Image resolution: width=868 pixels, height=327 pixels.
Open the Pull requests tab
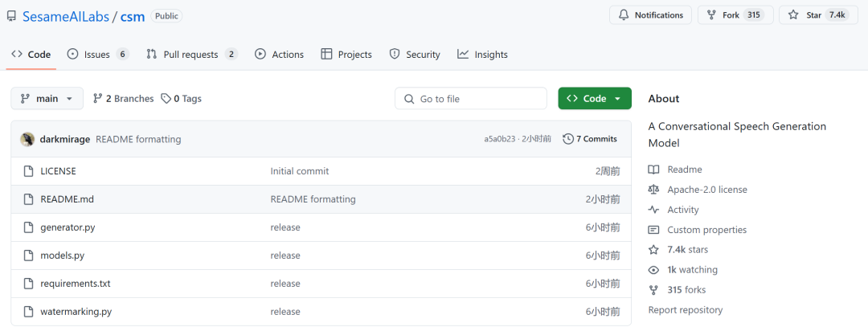191,55
